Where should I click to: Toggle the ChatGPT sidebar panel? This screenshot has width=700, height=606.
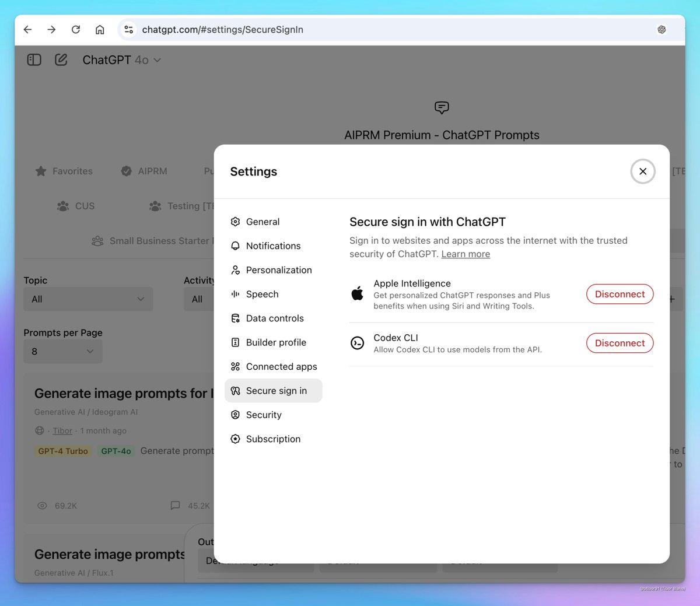(34, 60)
